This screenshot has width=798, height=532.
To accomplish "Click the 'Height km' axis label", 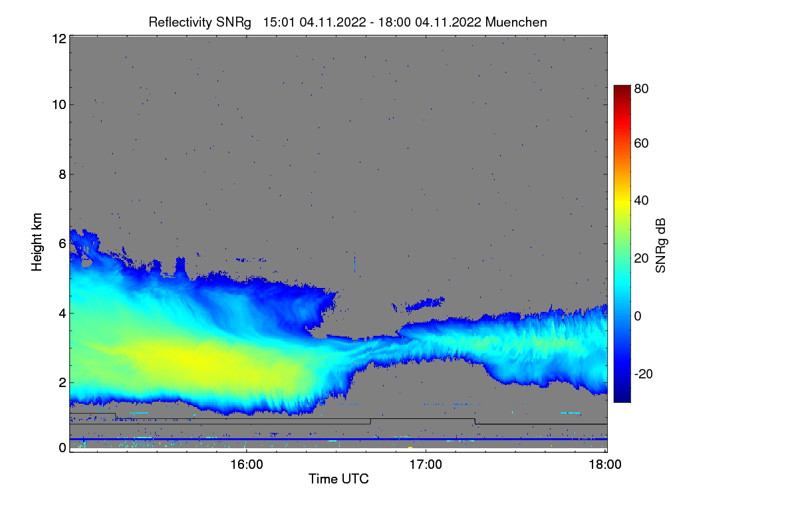I will [x=37, y=243].
